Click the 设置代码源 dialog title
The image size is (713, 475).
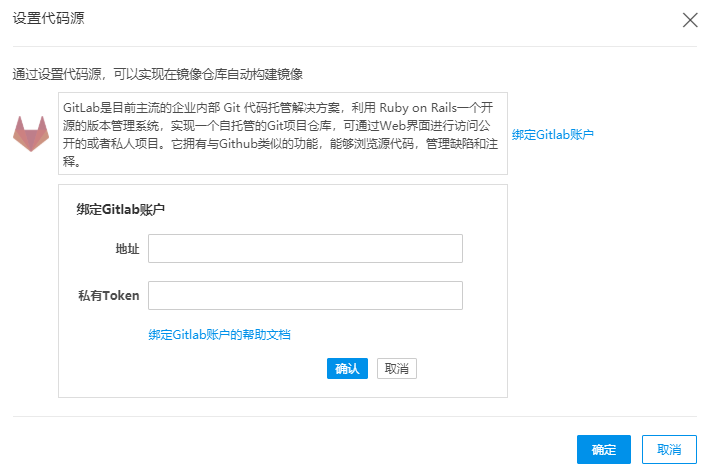[48, 18]
